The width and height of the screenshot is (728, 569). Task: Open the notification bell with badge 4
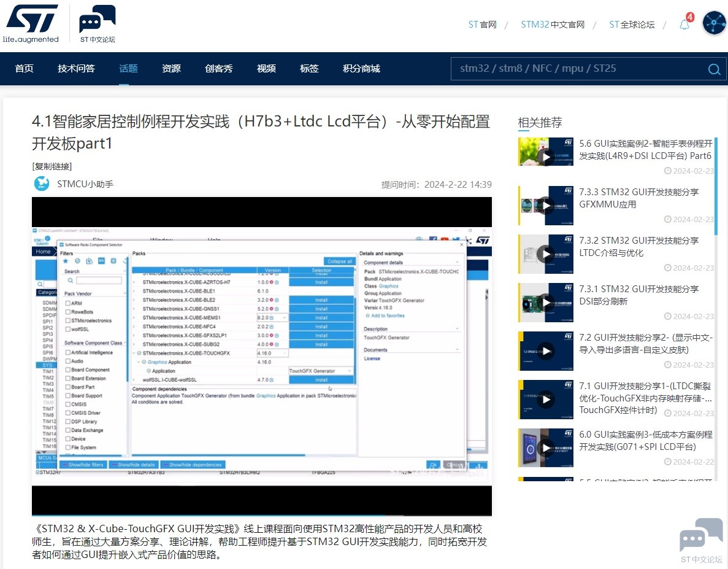(x=686, y=22)
